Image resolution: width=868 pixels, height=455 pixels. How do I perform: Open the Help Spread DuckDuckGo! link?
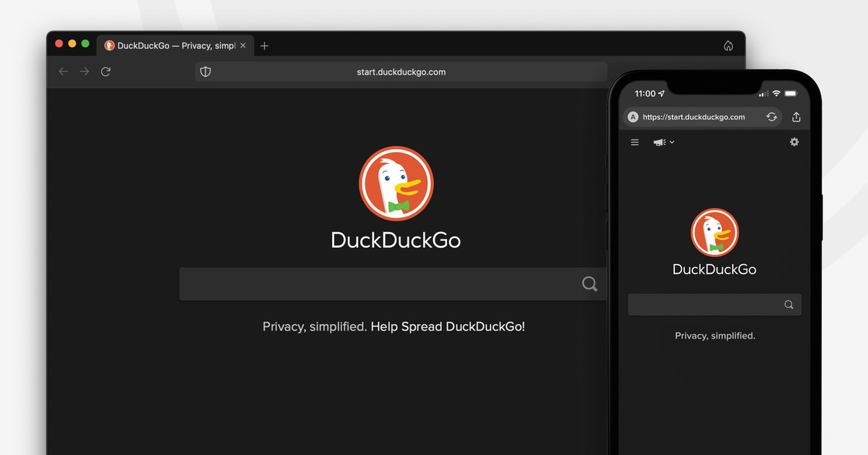tap(448, 326)
